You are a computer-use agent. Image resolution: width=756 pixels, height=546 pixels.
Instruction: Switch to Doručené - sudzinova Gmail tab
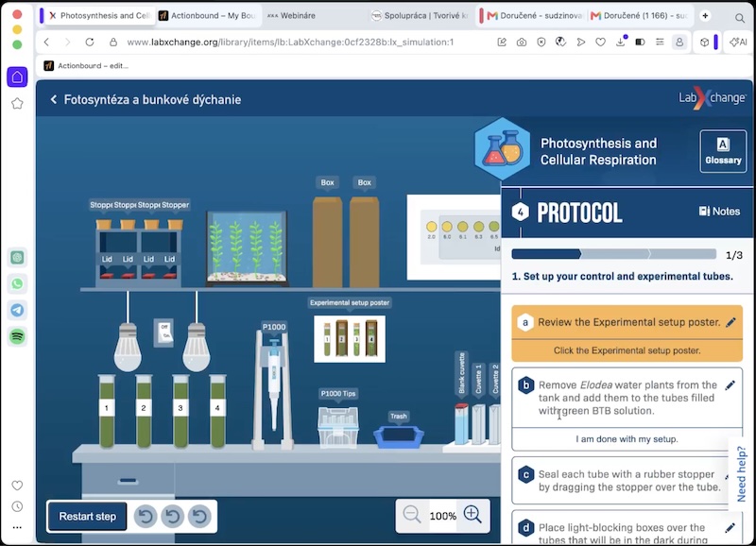pyautogui.click(x=535, y=15)
